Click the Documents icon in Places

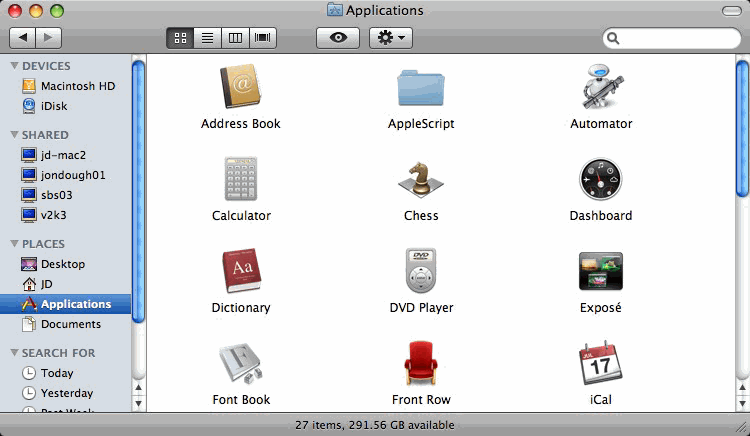(29, 324)
